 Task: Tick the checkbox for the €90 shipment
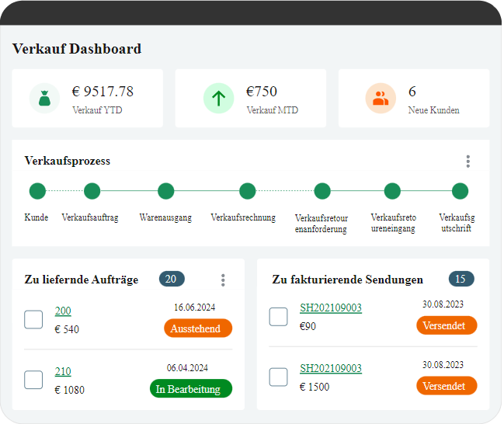[278, 317]
